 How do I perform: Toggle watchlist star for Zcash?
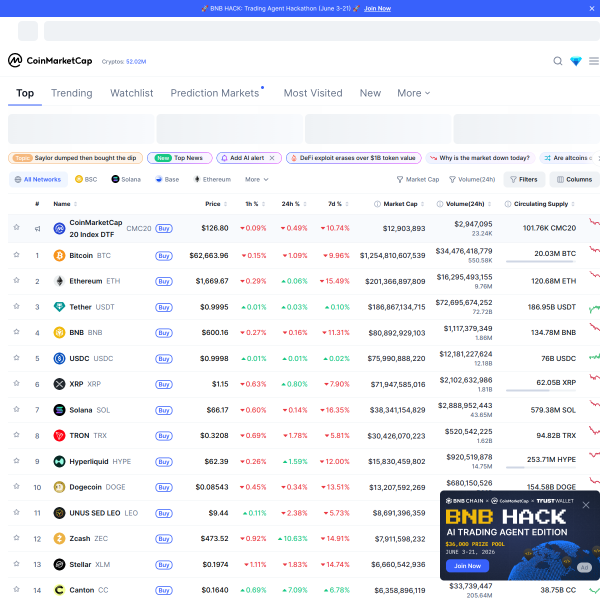(16, 538)
